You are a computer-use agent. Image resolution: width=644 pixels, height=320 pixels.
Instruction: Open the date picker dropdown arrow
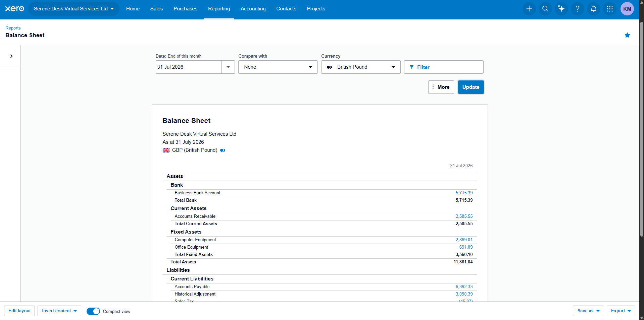pyautogui.click(x=228, y=67)
